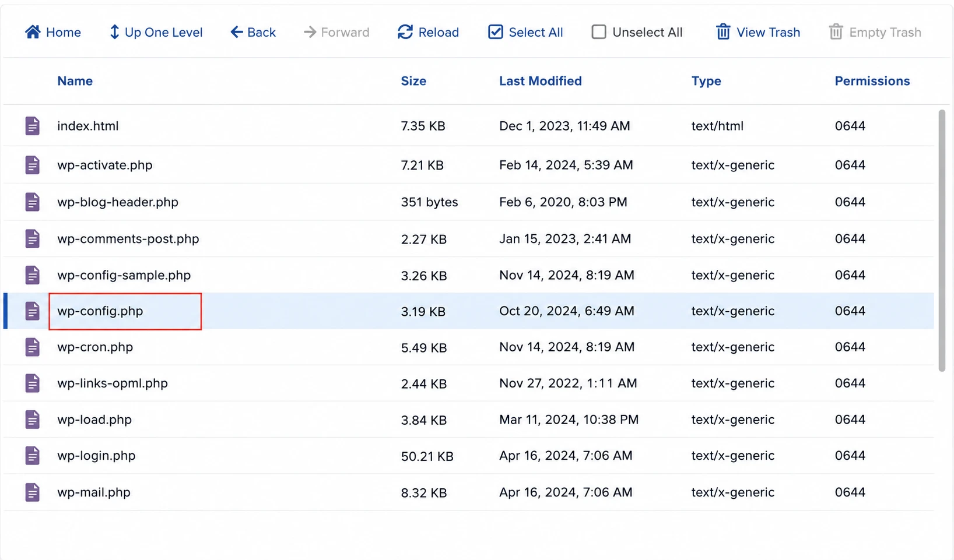The image size is (954, 560).
Task: Select the wp-login.php file name
Action: point(96,456)
